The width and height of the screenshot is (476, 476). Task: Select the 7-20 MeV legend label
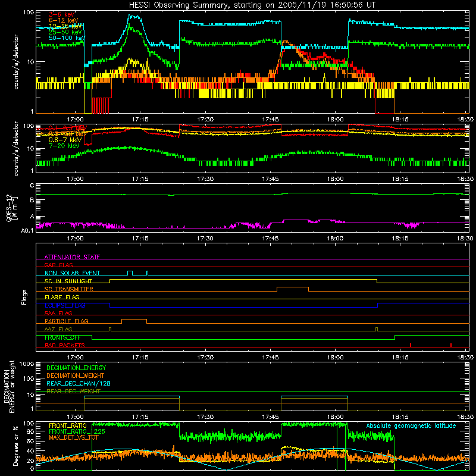[64, 146]
